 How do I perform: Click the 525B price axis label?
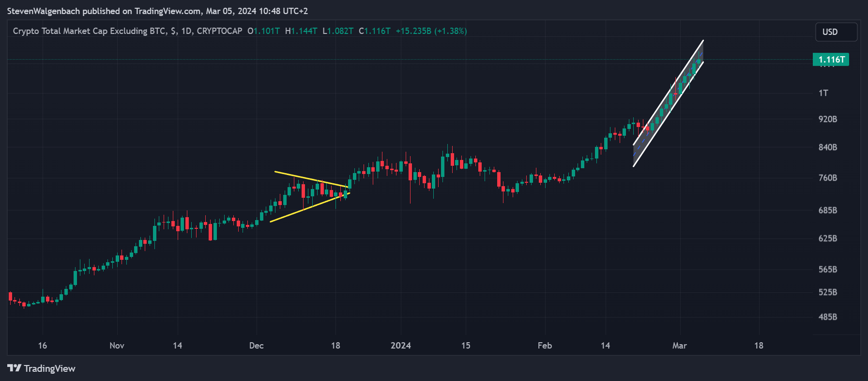[x=828, y=292]
